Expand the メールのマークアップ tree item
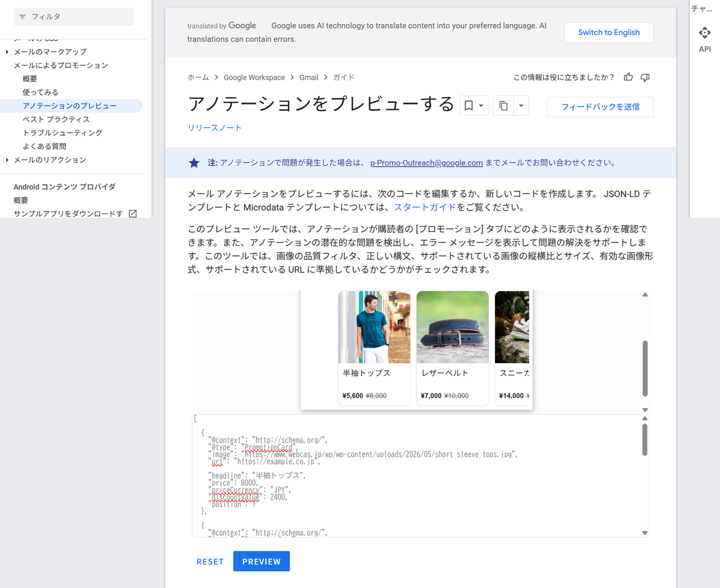The image size is (720, 588). click(x=7, y=52)
